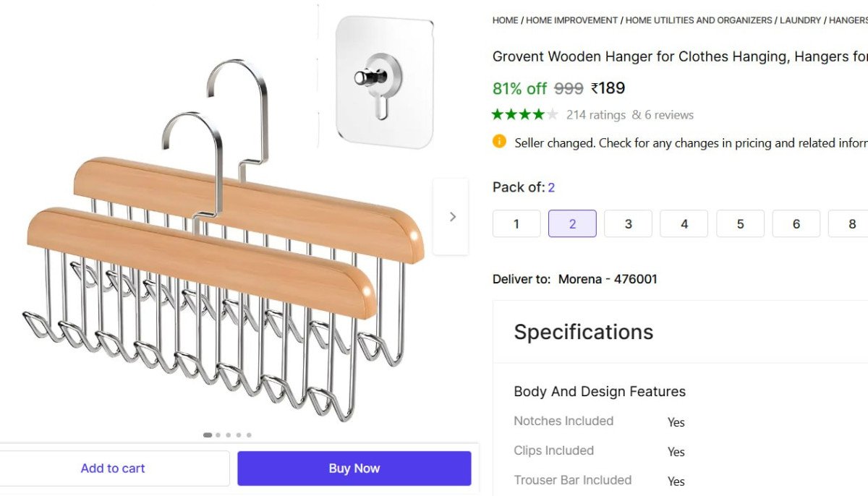Select the first image carousel dot
Image resolution: width=868 pixels, height=496 pixels.
(208, 435)
